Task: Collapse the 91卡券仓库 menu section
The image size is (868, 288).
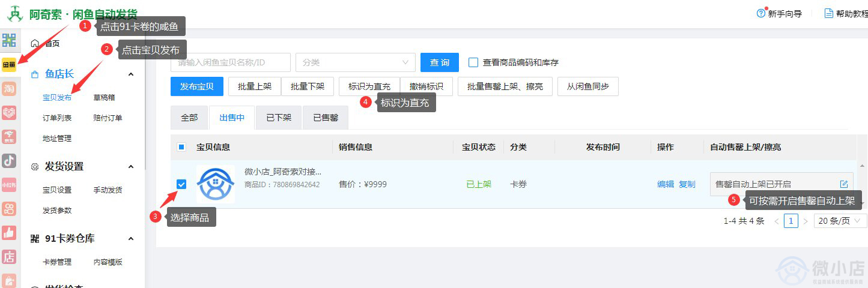Action: [131, 238]
